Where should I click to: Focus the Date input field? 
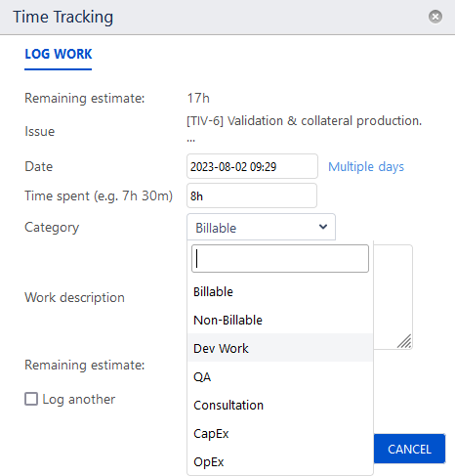coord(252,166)
